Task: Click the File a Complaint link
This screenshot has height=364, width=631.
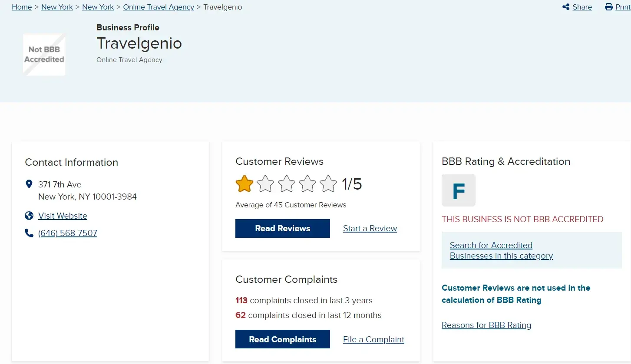Action: [x=373, y=339]
